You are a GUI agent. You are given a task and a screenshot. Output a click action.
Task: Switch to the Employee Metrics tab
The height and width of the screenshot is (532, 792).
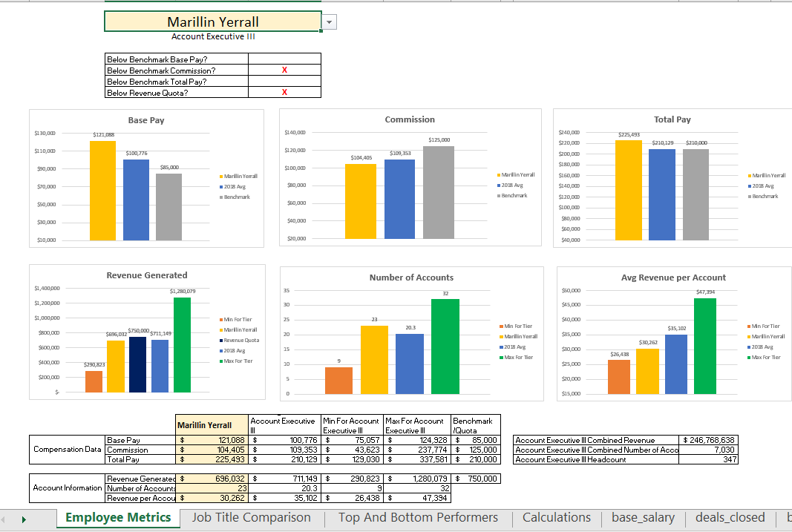117,518
